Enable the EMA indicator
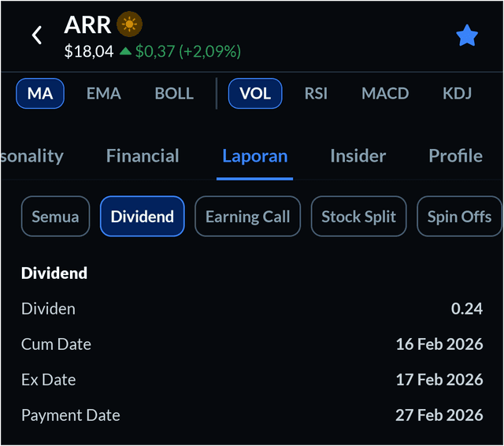504x446 pixels. click(x=103, y=94)
